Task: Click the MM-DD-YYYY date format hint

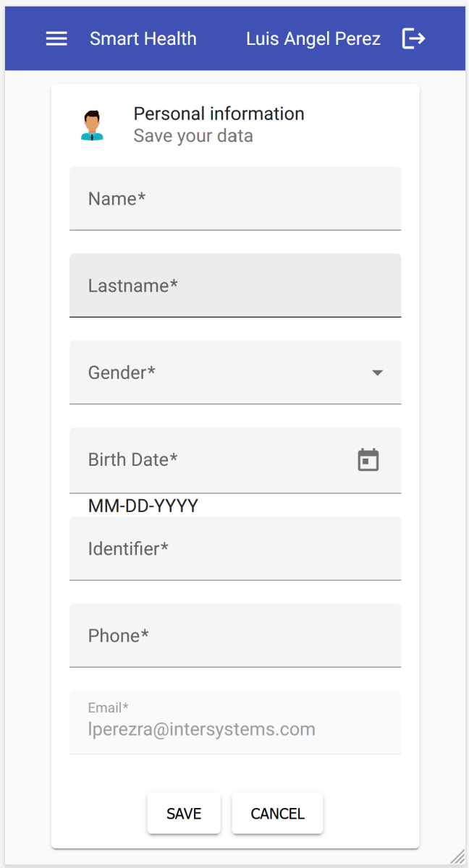Action: tap(143, 506)
